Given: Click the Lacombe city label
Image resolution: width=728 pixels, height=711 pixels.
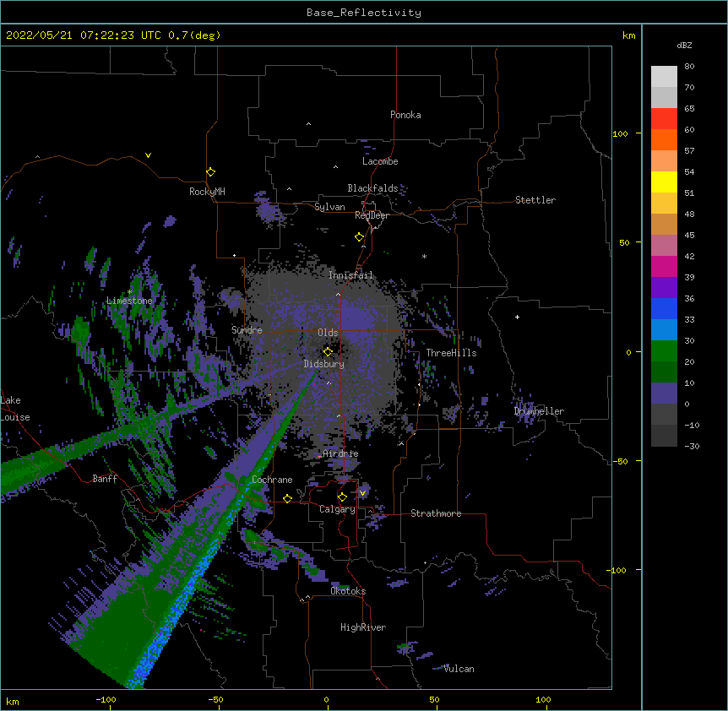Looking at the screenshot, I should coord(380,161).
